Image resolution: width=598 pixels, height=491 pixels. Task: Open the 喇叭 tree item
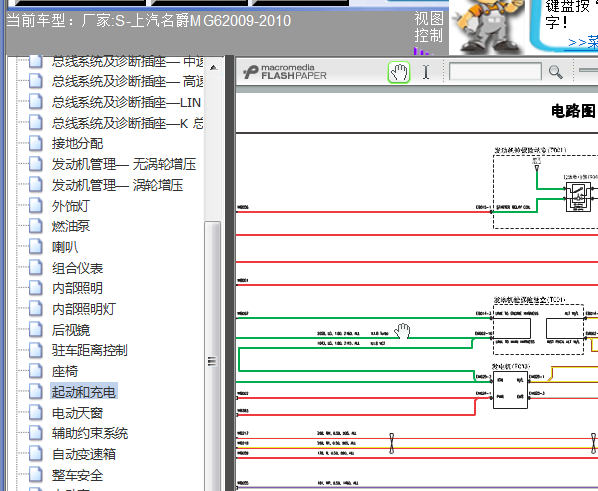pyautogui.click(x=65, y=247)
